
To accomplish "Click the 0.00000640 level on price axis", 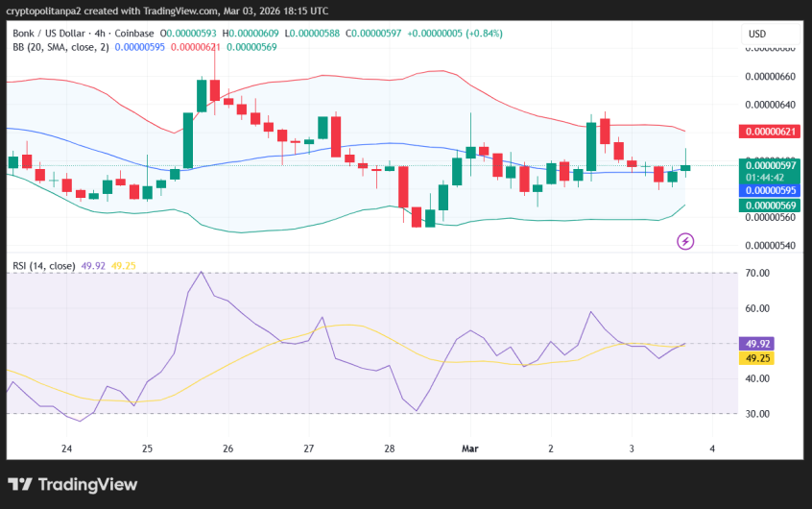I will pos(771,105).
